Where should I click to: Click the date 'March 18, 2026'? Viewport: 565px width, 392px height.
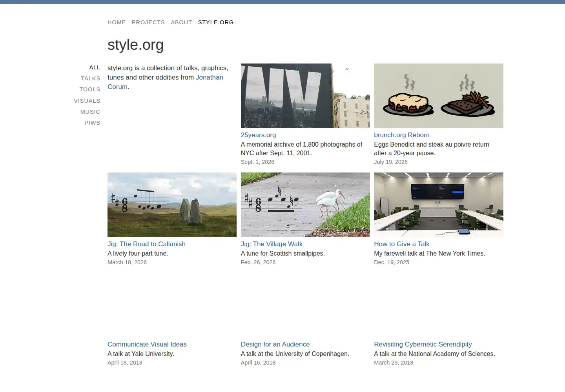pyautogui.click(x=127, y=262)
